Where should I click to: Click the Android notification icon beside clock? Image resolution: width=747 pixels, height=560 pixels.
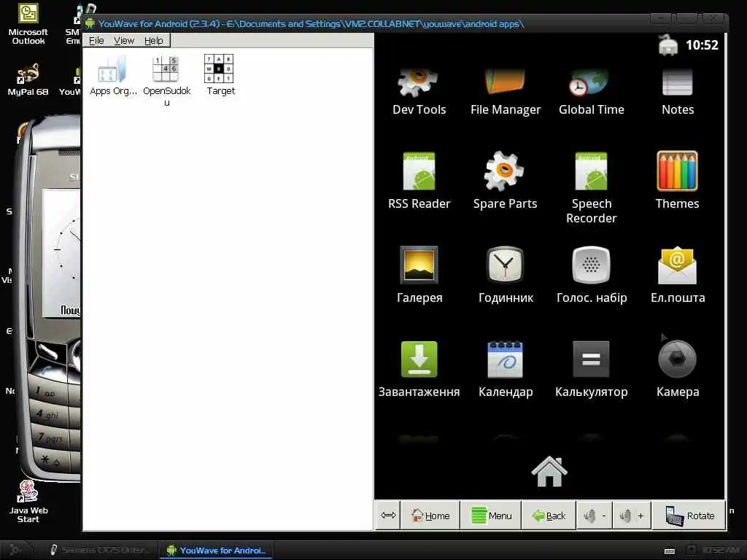click(x=667, y=45)
